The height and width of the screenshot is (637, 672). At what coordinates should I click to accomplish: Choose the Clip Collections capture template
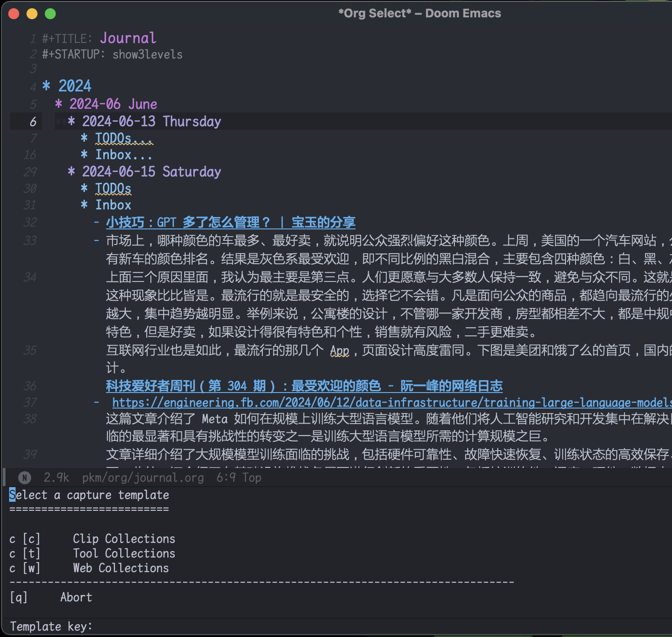pyautogui.click(x=123, y=539)
